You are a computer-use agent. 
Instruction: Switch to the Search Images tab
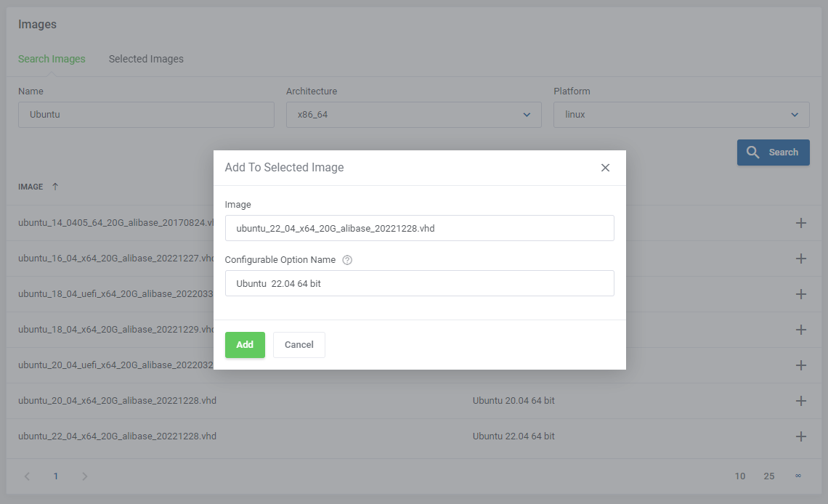(52, 59)
